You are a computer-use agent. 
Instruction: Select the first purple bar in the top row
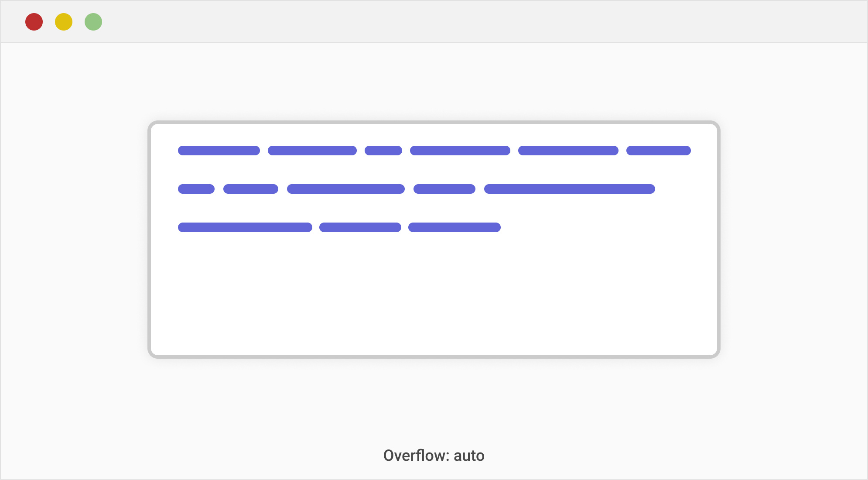(x=219, y=151)
